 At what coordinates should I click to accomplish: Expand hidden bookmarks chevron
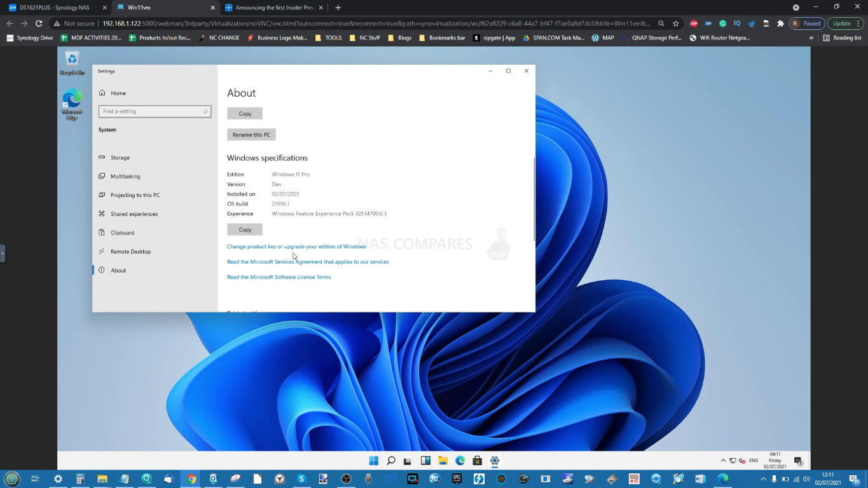click(x=811, y=38)
